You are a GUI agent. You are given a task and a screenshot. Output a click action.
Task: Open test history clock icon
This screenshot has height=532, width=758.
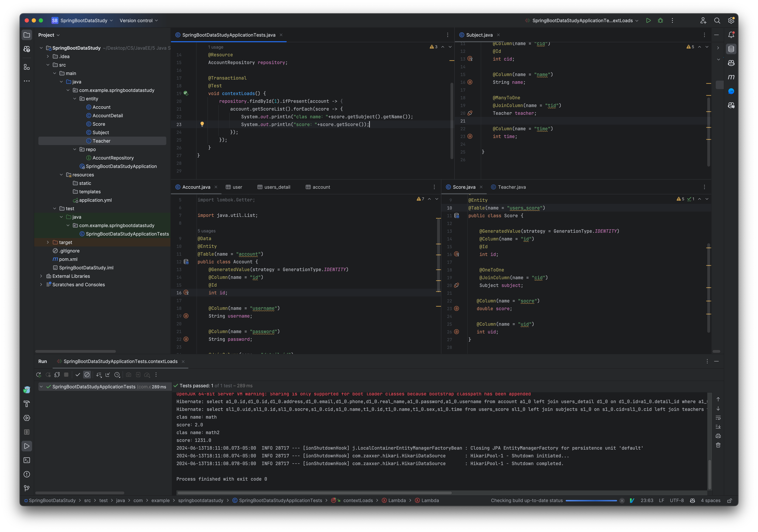click(x=117, y=375)
